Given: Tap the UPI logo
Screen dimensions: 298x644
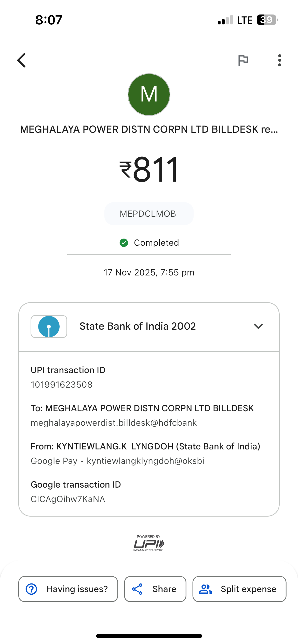Looking at the screenshot, I should [x=149, y=543].
